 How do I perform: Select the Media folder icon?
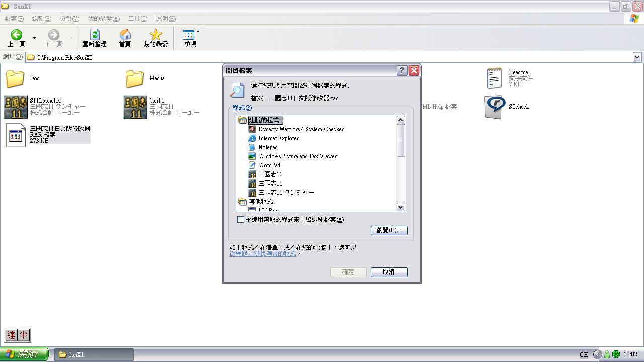pyautogui.click(x=135, y=79)
